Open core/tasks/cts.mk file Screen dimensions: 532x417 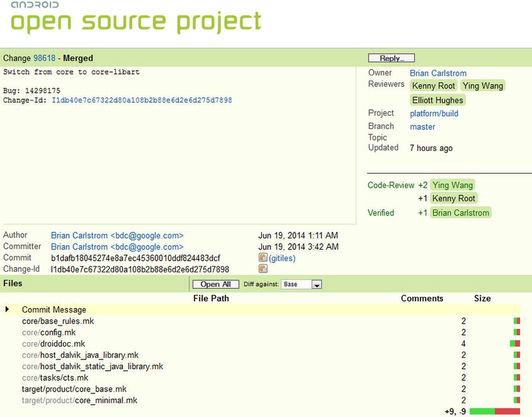[55, 377]
